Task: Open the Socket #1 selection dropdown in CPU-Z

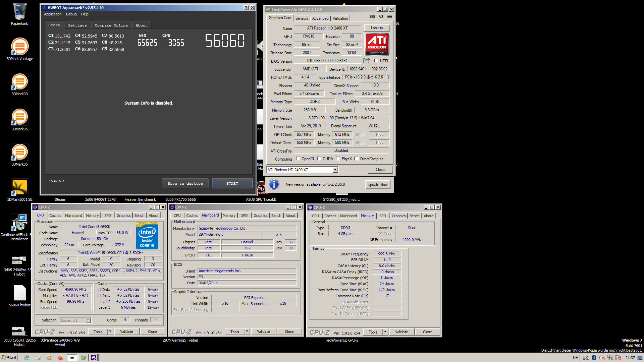Action: 75,320
